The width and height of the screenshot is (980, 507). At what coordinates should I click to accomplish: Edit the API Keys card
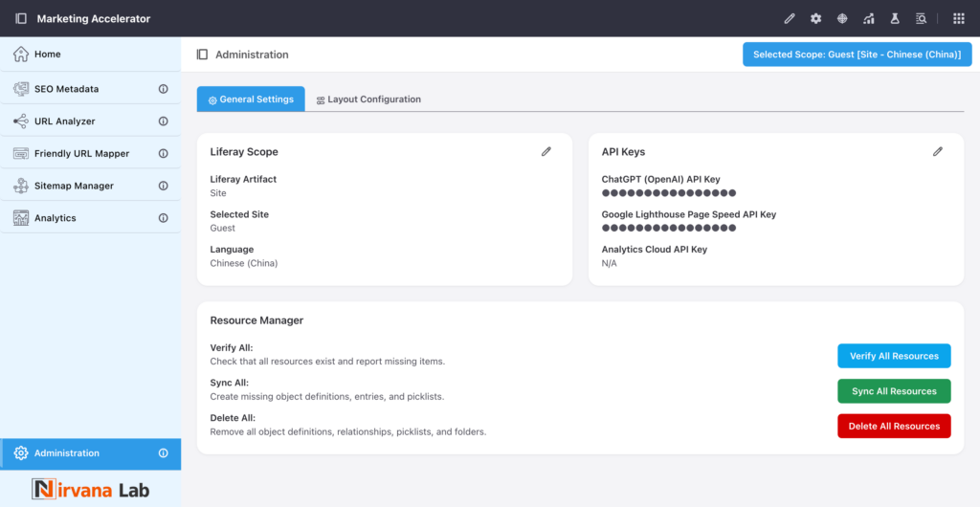[938, 151]
